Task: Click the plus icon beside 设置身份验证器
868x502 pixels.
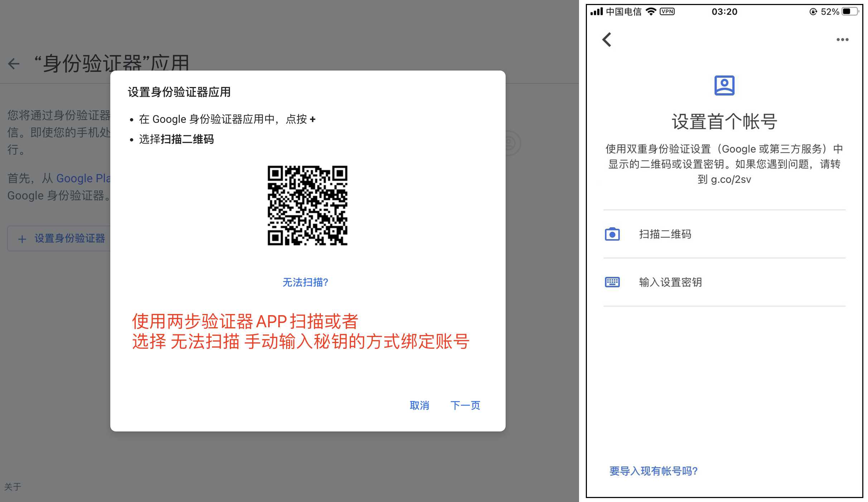Action: coord(22,238)
